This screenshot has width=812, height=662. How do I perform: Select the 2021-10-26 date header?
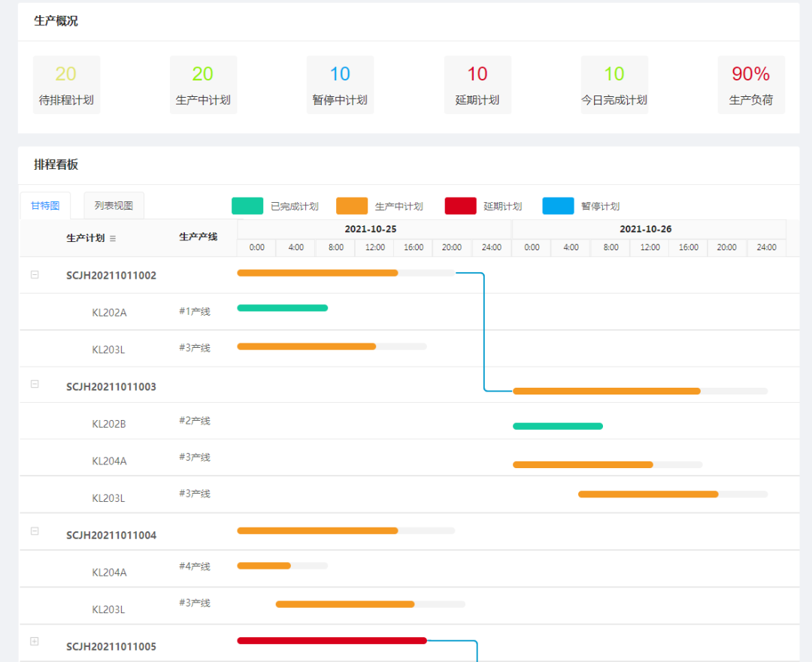[x=645, y=229]
